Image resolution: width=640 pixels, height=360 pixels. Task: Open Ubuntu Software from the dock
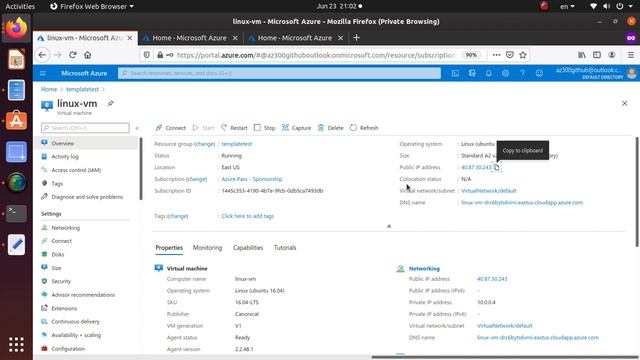pyautogui.click(x=16, y=121)
